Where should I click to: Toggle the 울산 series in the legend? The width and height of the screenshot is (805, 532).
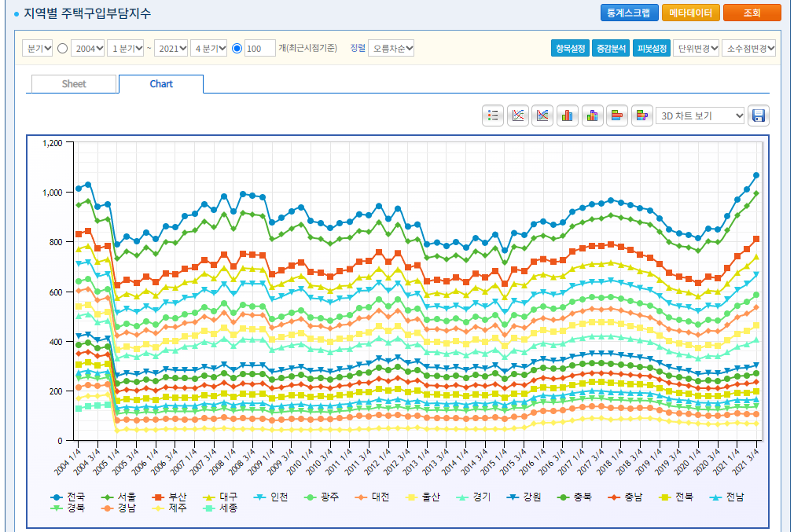pyautogui.click(x=423, y=497)
